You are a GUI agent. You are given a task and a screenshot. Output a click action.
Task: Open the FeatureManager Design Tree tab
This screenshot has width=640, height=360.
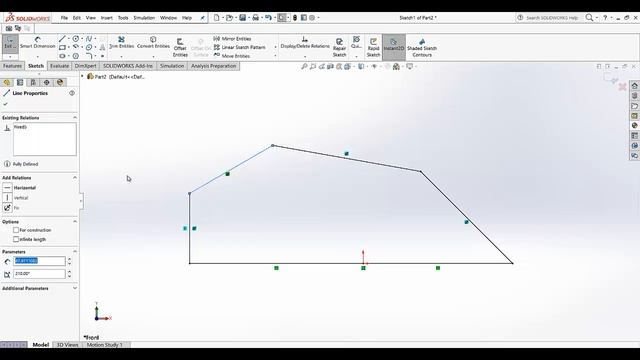[7, 82]
